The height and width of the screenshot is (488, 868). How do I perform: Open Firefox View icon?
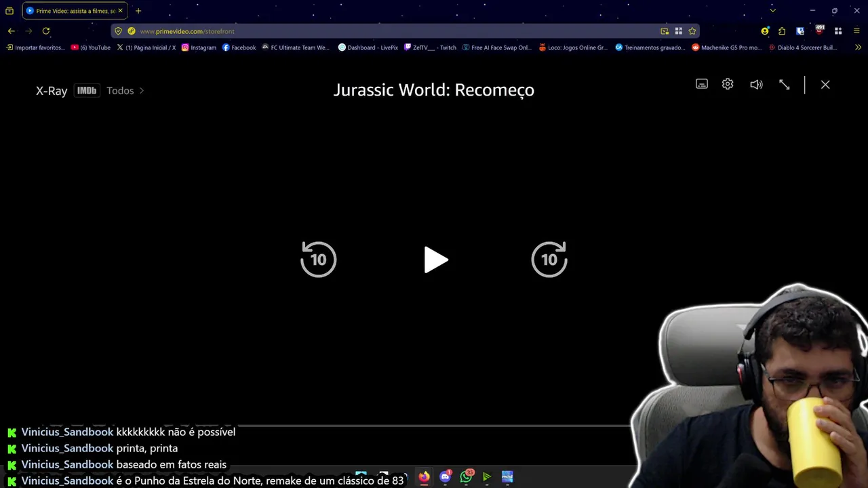click(x=9, y=11)
